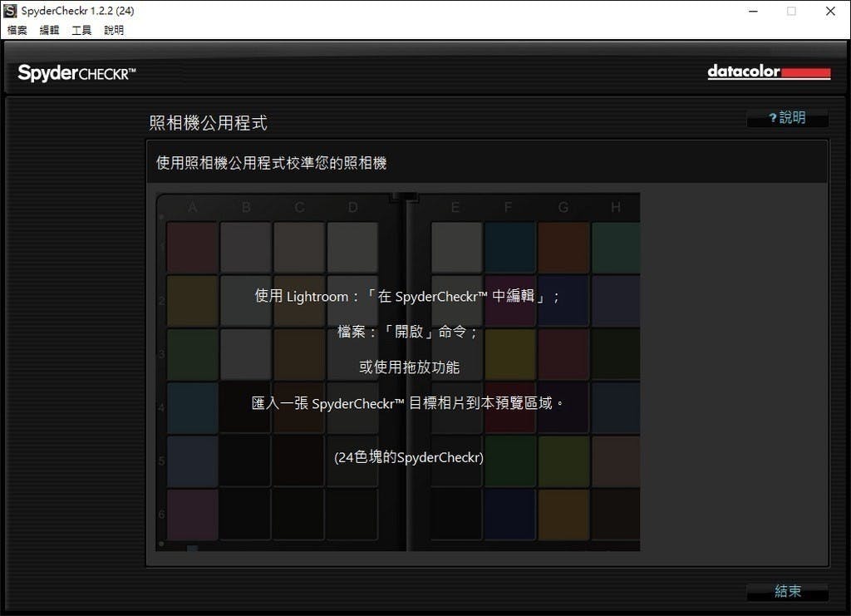
Task: Click the datacolor logo
Action: coord(768,72)
